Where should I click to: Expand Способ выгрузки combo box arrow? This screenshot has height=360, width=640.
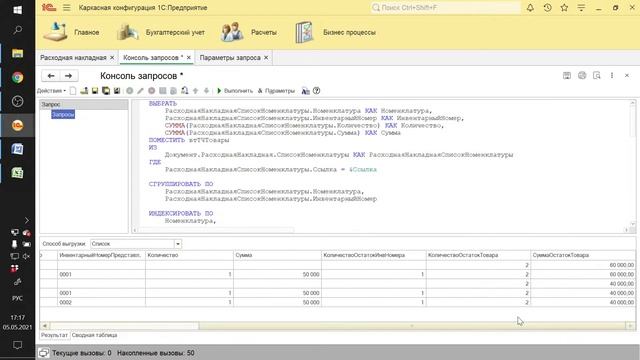click(x=178, y=244)
